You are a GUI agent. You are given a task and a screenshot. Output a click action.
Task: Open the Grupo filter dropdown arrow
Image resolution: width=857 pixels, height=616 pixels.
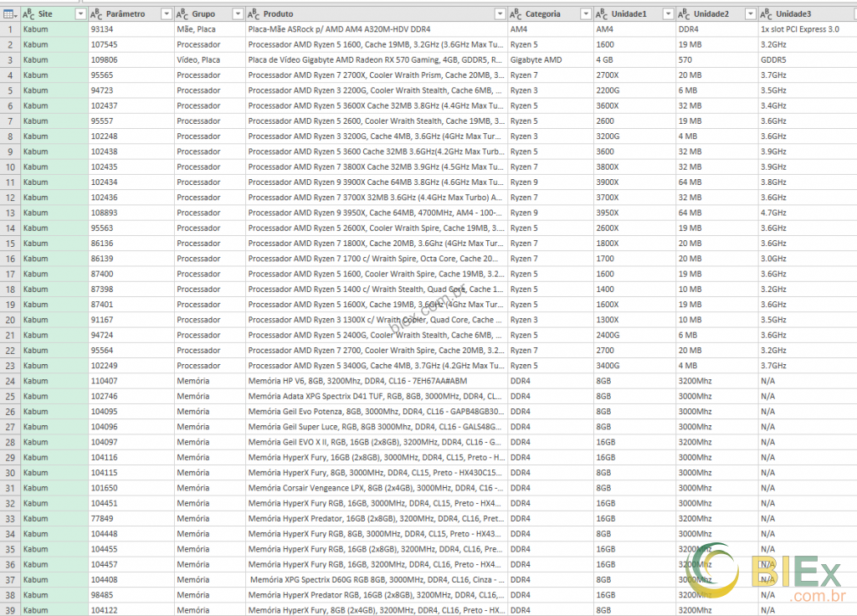coord(238,13)
